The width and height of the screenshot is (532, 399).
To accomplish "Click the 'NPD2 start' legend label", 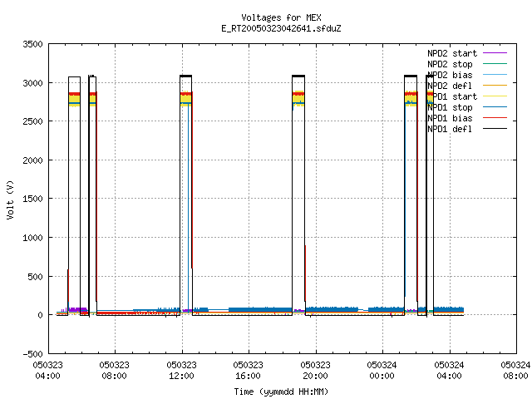I will tap(452, 53).
